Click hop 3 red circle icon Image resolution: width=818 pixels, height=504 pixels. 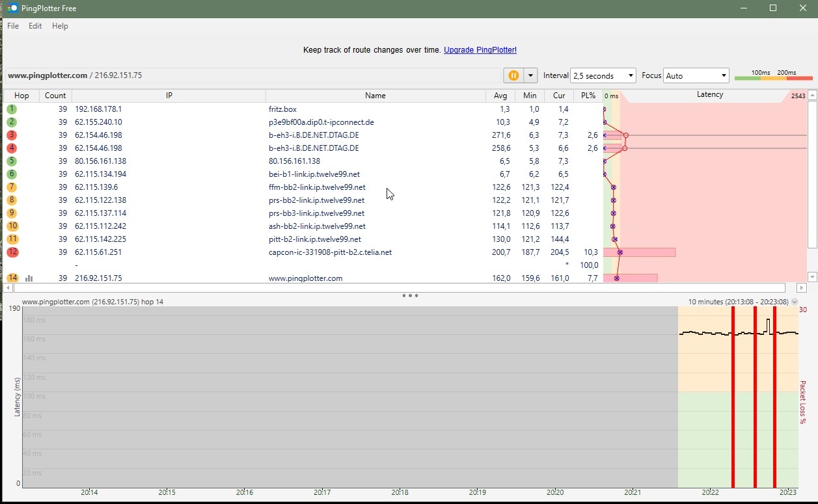click(12, 135)
